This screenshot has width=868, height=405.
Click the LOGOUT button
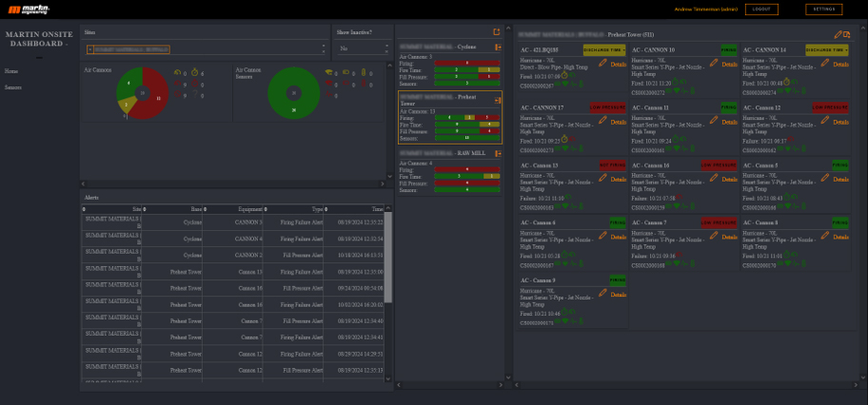pyautogui.click(x=761, y=9)
